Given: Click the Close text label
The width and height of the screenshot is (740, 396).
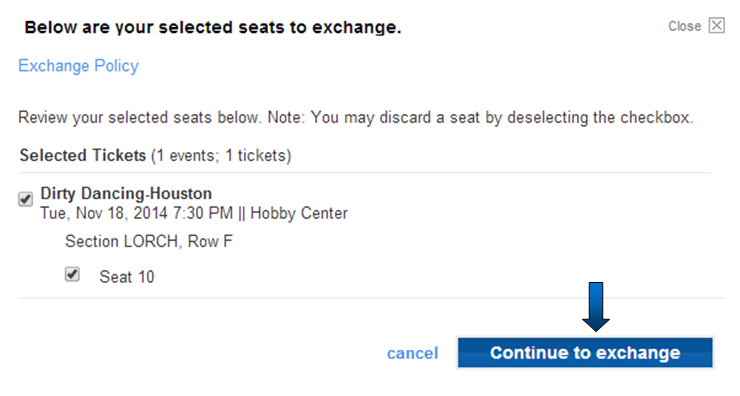Looking at the screenshot, I should [684, 26].
